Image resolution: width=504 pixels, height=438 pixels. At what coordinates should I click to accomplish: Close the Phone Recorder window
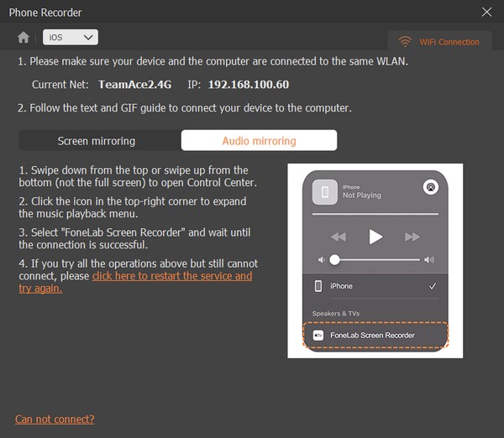[x=486, y=12]
